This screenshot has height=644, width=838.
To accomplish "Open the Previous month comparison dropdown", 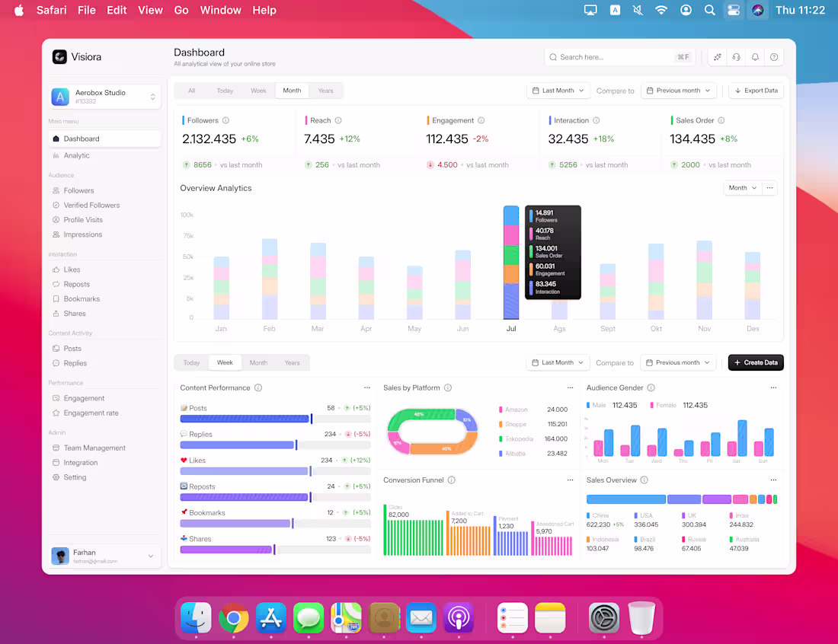I will [678, 90].
